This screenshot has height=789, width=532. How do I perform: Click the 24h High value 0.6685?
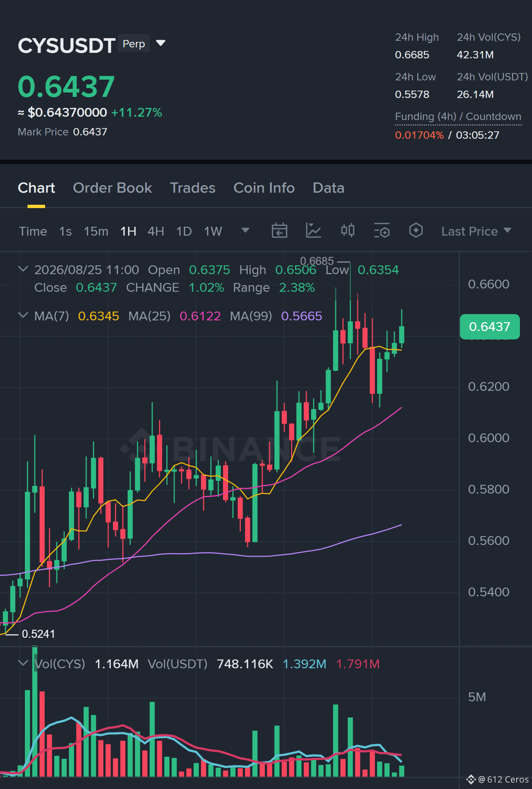point(412,55)
